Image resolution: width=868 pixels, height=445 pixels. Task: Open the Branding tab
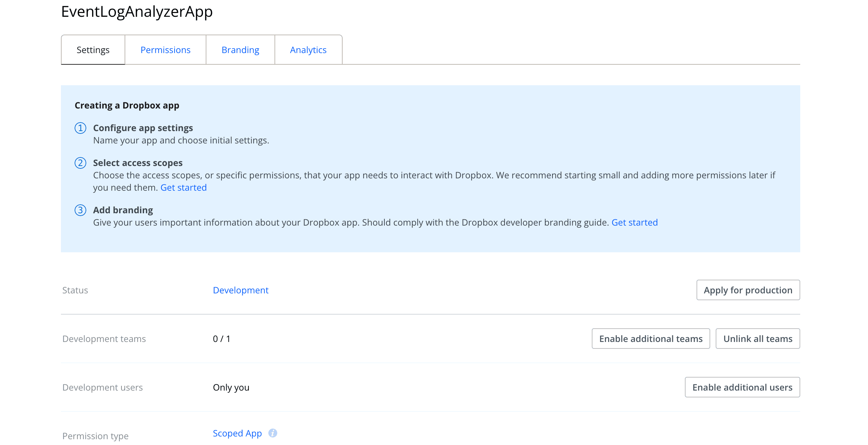pyautogui.click(x=240, y=50)
